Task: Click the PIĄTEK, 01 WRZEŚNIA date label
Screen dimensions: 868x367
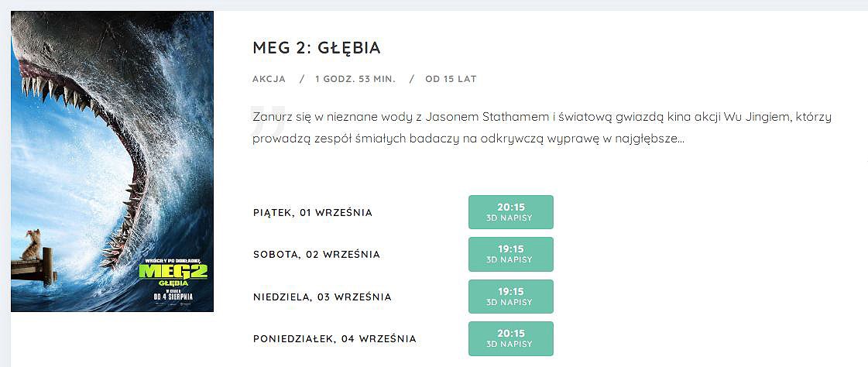Action: point(312,213)
